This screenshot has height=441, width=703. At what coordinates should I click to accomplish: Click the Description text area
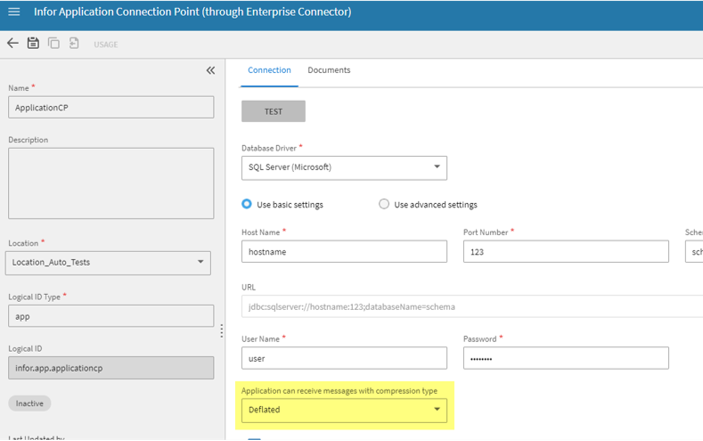(111, 184)
